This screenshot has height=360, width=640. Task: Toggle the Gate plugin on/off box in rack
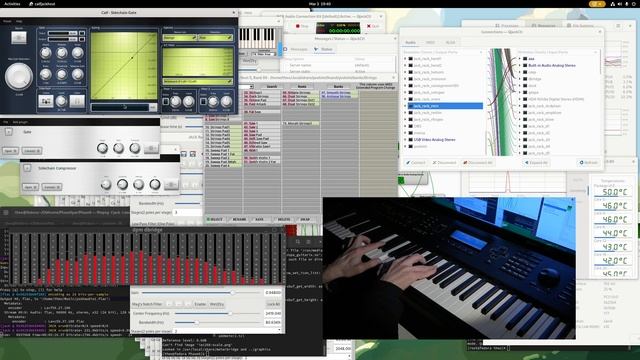(9, 131)
